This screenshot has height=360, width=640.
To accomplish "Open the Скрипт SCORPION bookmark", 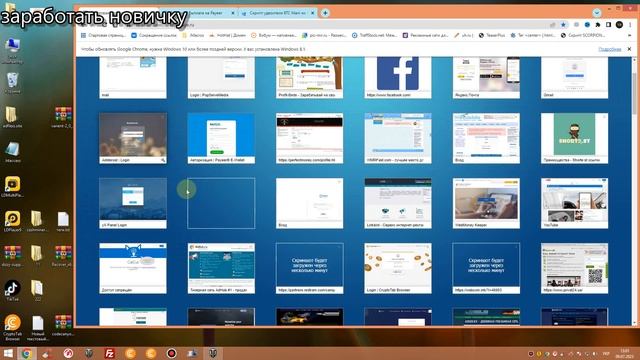I will pyautogui.click(x=582, y=36).
